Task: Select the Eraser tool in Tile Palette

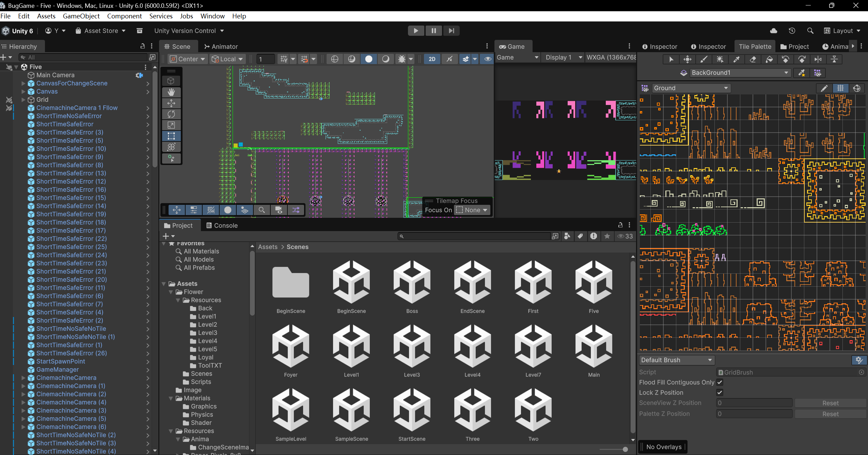Action: click(753, 59)
